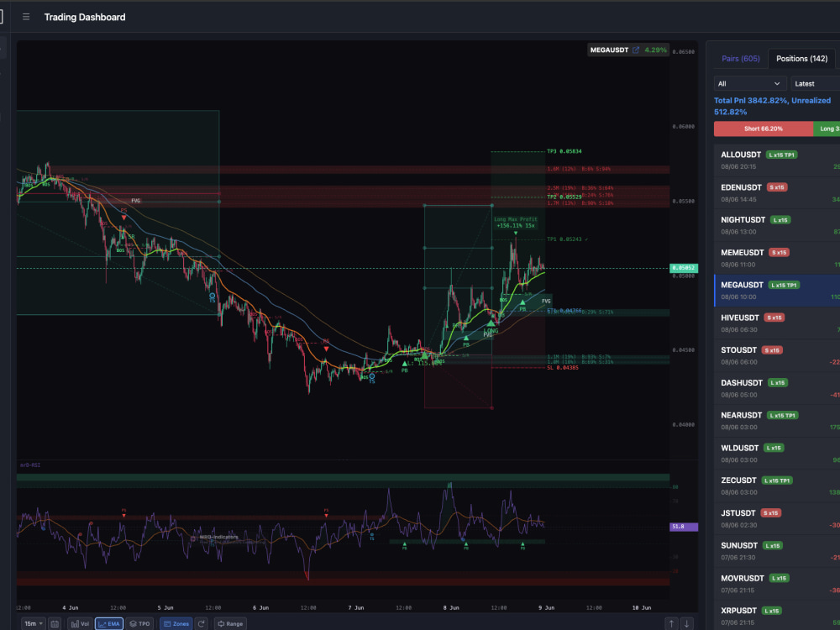Open the All filter dropdown
840x630 pixels.
750,83
